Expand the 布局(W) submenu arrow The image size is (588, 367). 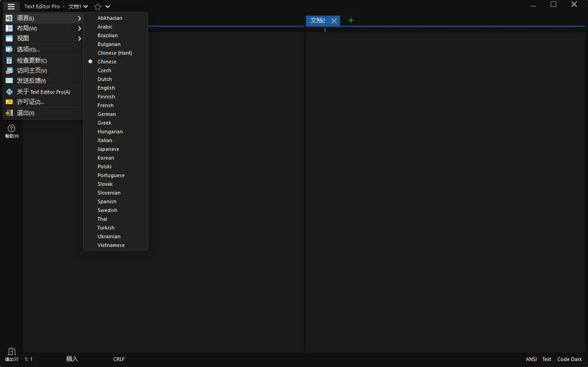click(79, 28)
